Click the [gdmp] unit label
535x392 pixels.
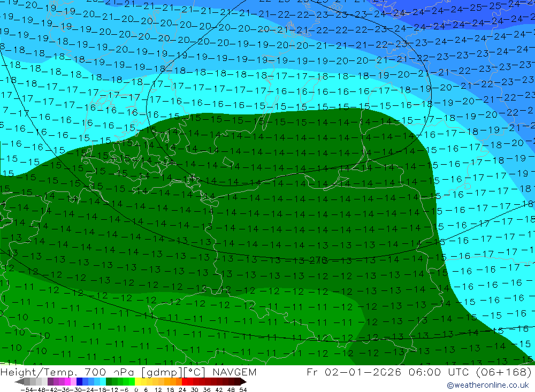click(162, 372)
